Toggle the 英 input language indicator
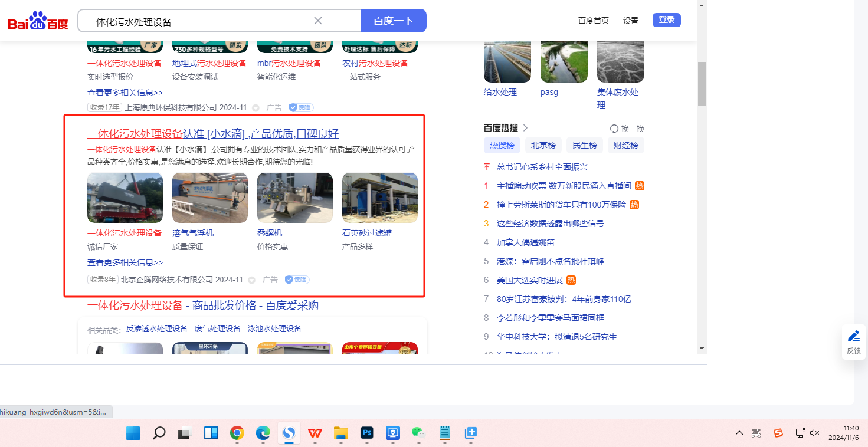 [x=756, y=433]
